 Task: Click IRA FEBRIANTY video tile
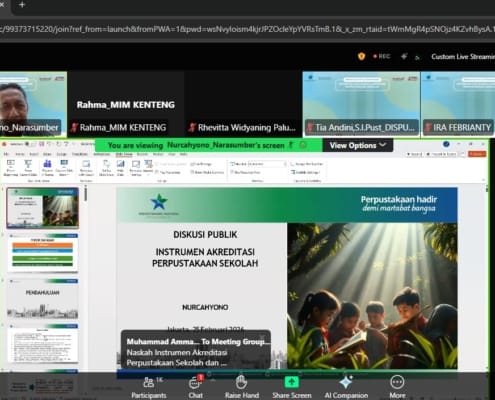click(458, 104)
